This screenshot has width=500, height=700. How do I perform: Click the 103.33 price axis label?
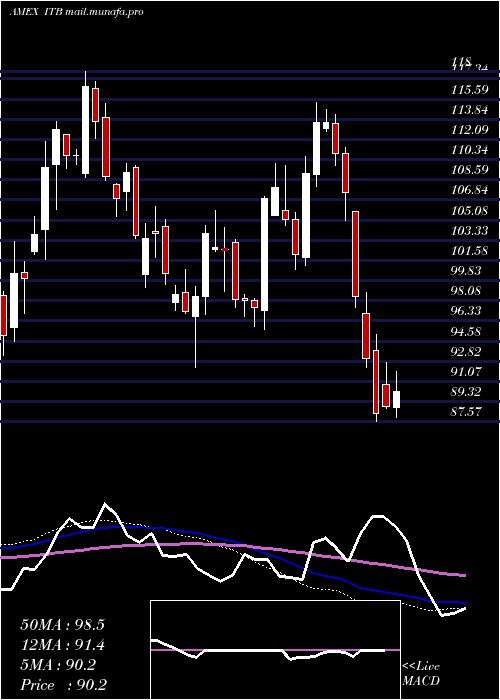[x=469, y=230]
